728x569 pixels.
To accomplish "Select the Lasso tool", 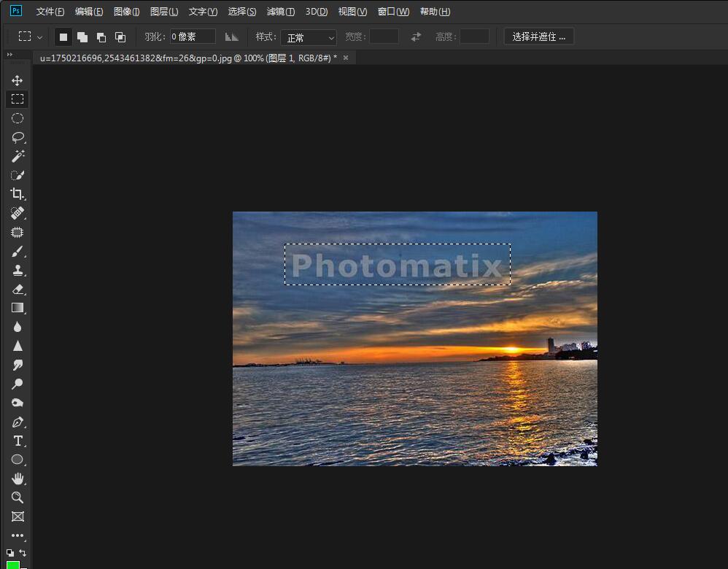I will 18,137.
